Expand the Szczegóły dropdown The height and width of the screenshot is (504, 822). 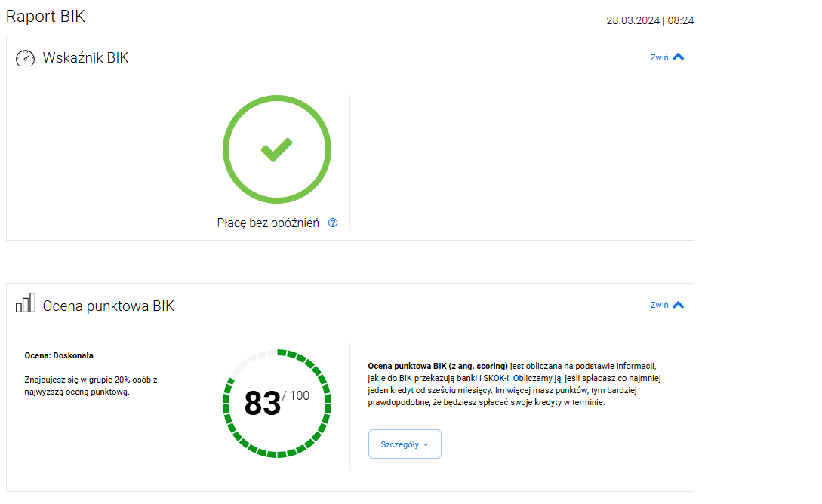tap(404, 444)
